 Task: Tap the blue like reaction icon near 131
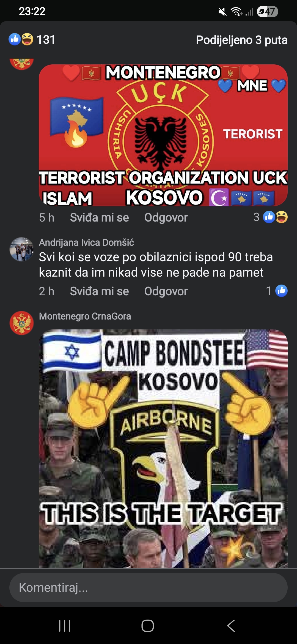(15, 39)
